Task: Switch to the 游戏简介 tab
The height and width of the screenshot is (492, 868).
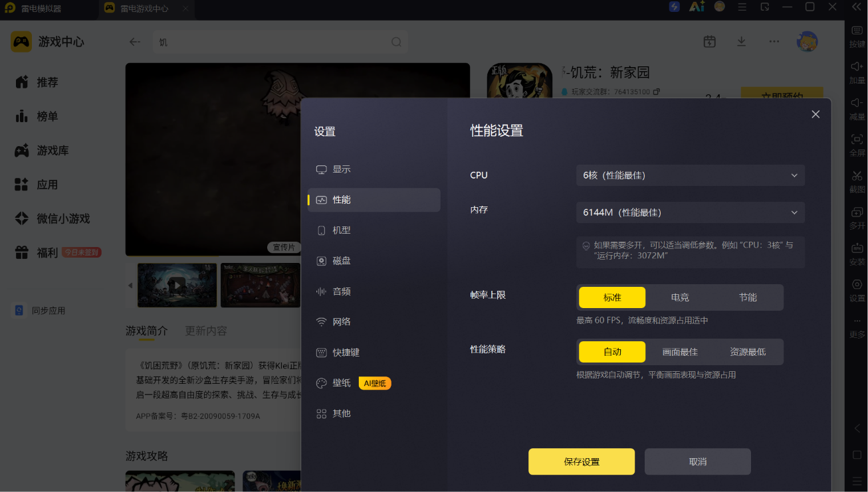Action: pyautogui.click(x=147, y=331)
